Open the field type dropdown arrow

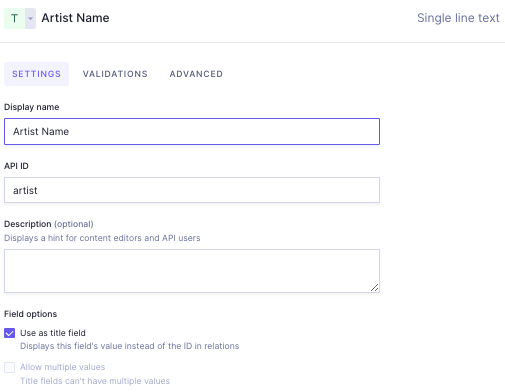click(30, 18)
